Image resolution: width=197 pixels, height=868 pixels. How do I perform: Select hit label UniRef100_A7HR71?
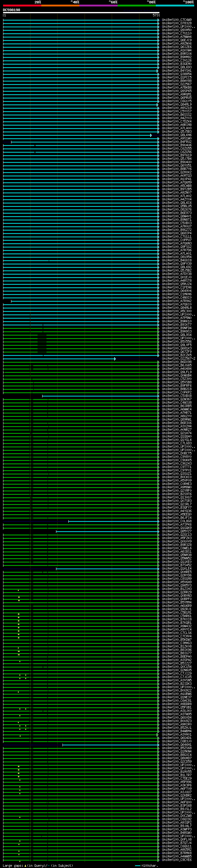[177, 413]
